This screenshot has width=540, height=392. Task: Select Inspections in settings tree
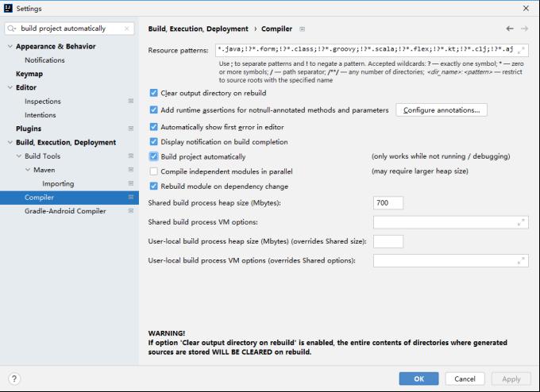pyautogui.click(x=43, y=102)
